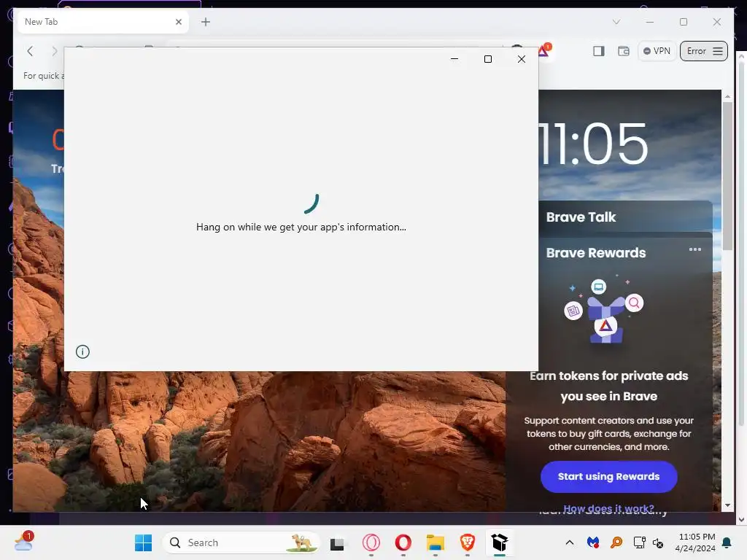Close the app installer dialog
Viewport: 747px width, 560px height.
coord(522,59)
